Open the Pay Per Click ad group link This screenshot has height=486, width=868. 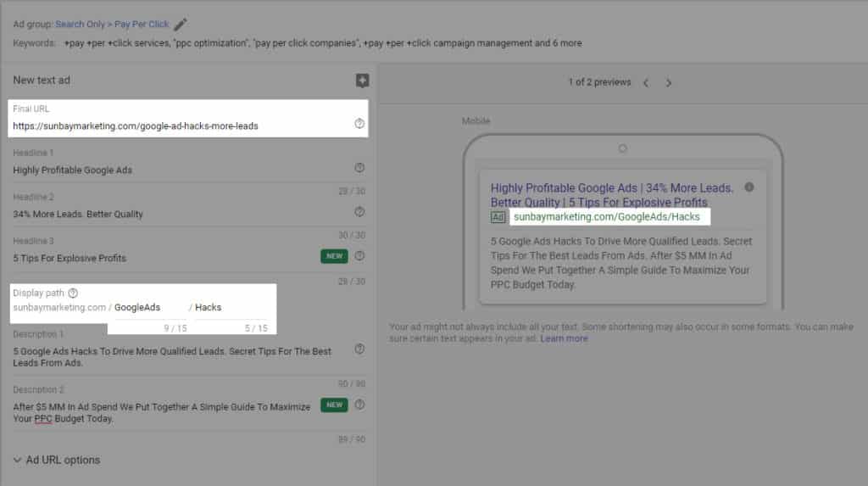(142, 25)
